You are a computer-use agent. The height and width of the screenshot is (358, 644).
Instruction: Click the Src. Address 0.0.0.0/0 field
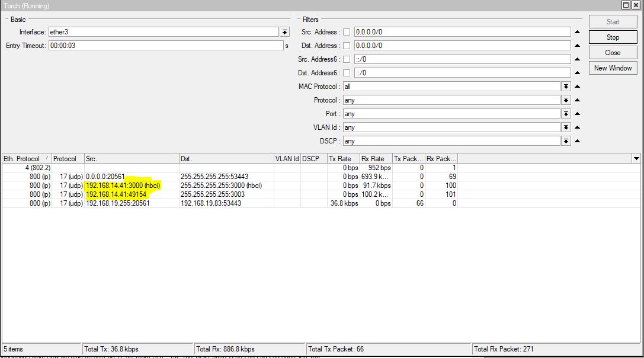click(x=462, y=32)
